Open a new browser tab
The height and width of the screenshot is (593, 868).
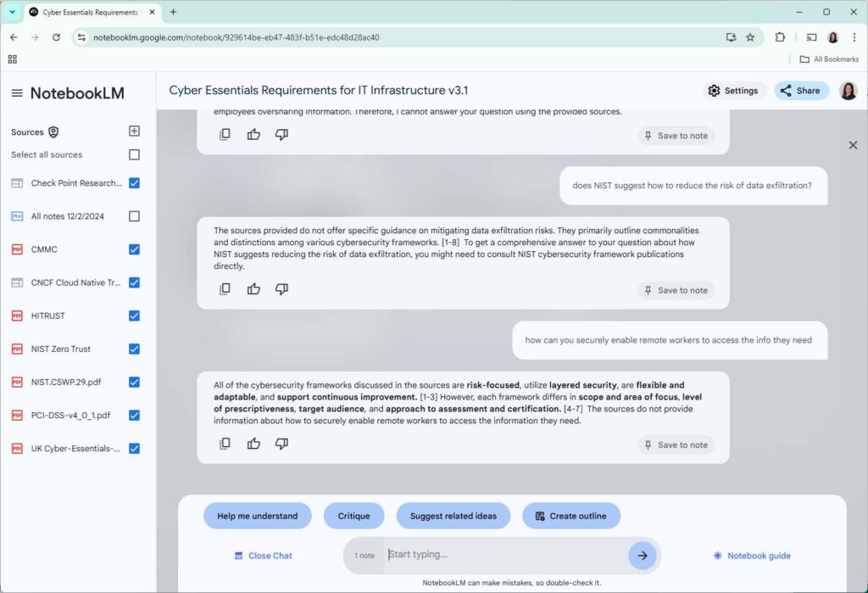pyautogui.click(x=173, y=12)
